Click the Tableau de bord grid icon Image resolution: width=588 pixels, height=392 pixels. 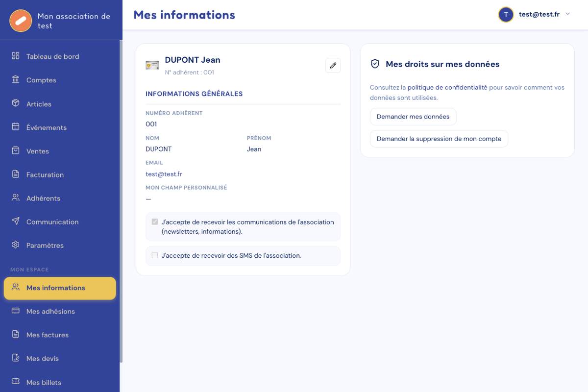point(16,56)
